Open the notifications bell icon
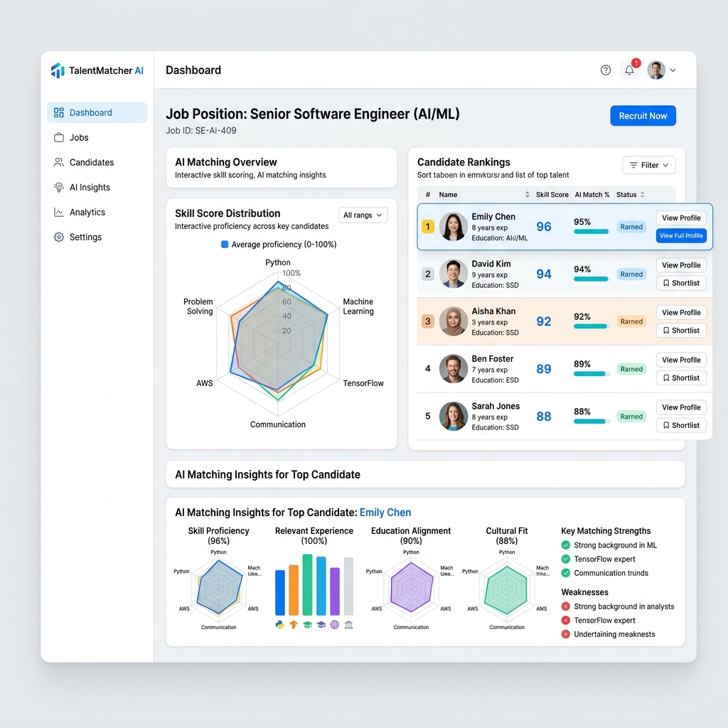The height and width of the screenshot is (728, 728). pyautogui.click(x=629, y=70)
